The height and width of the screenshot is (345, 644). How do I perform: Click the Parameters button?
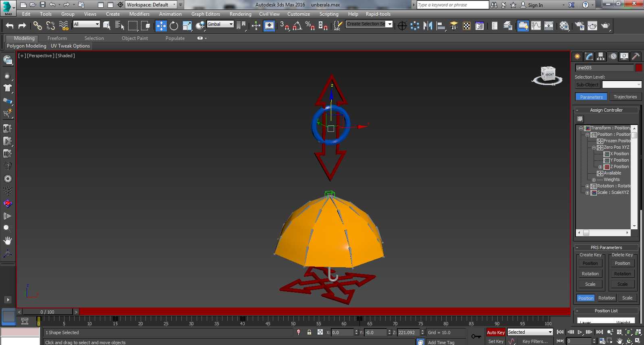(591, 97)
